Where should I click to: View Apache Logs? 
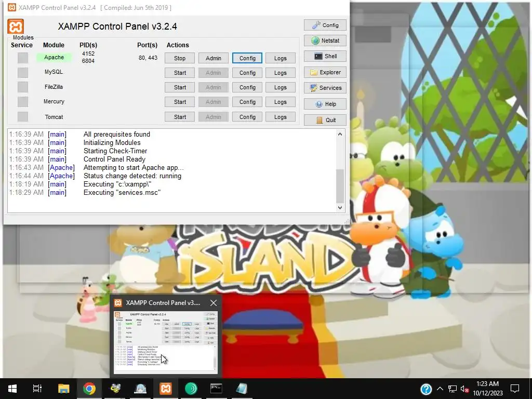[280, 58]
